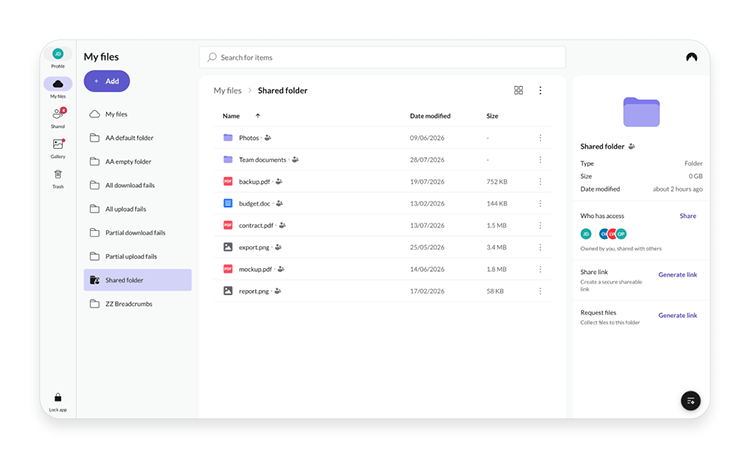Open the ZZ Breadcrumbs folder

[138, 304]
